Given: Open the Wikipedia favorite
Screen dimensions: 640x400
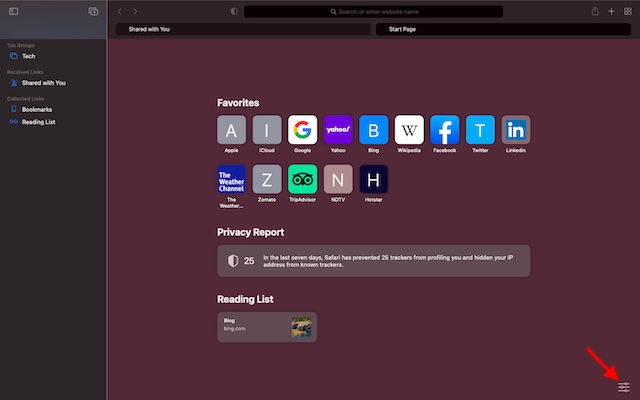Looking at the screenshot, I should 409,130.
